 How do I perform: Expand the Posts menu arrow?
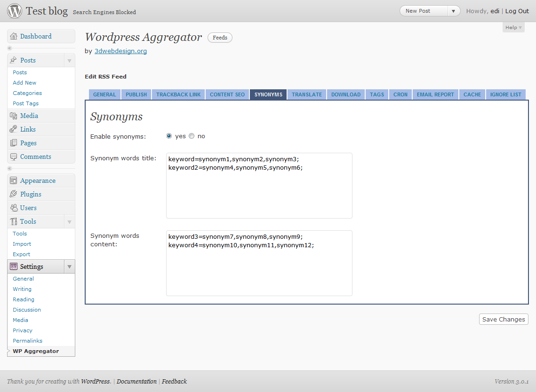69,61
